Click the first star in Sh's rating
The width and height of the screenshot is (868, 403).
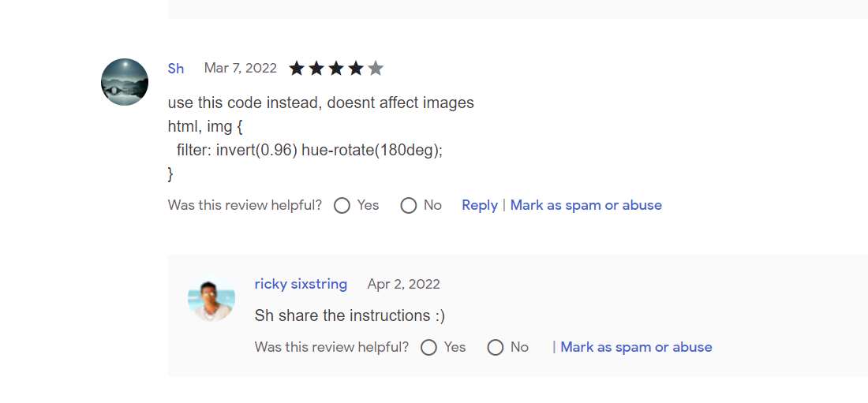tap(297, 69)
